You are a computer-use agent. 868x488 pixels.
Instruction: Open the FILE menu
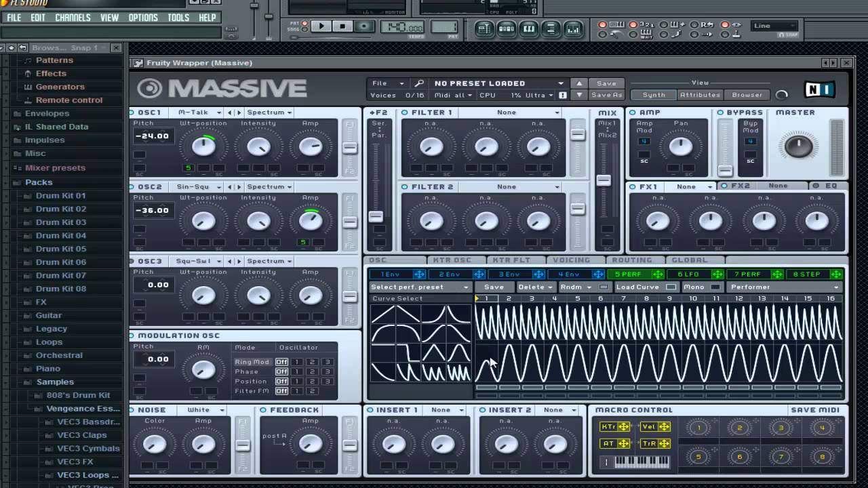[14, 18]
